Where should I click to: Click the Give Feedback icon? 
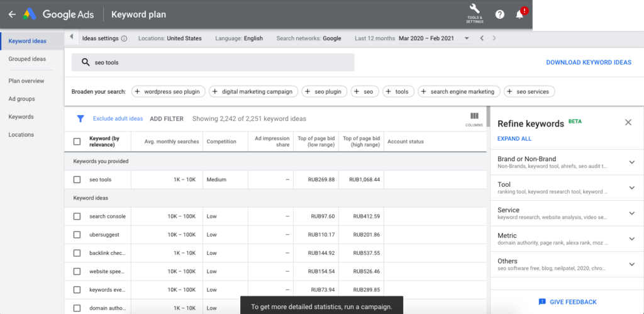542,301
